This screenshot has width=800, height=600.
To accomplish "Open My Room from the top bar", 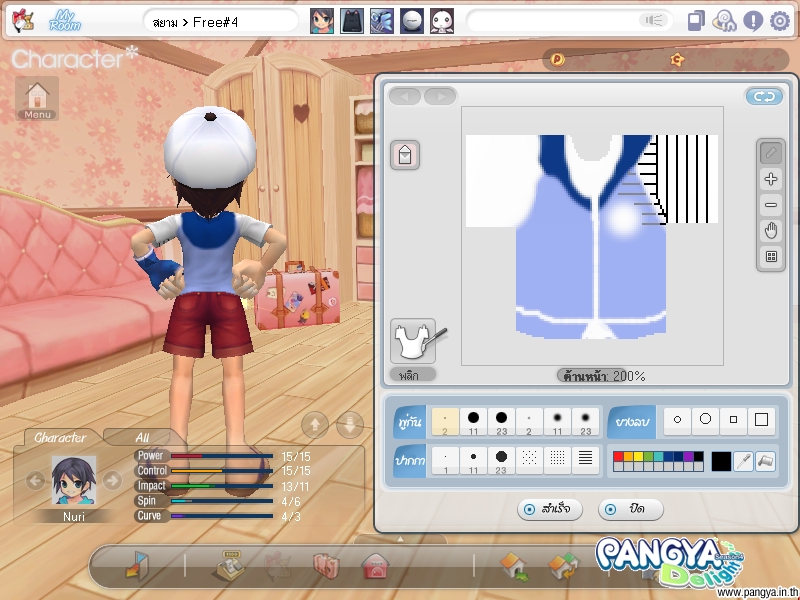I will coord(65,21).
